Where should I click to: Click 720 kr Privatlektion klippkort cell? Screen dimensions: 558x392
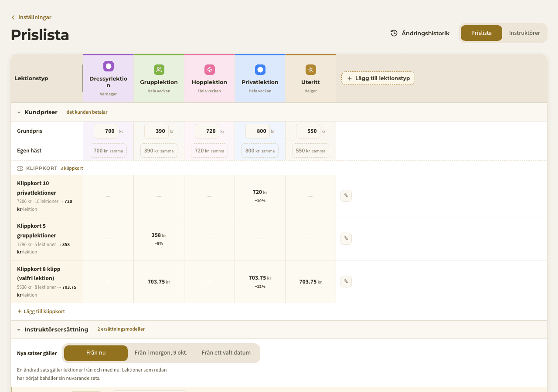pos(260,196)
